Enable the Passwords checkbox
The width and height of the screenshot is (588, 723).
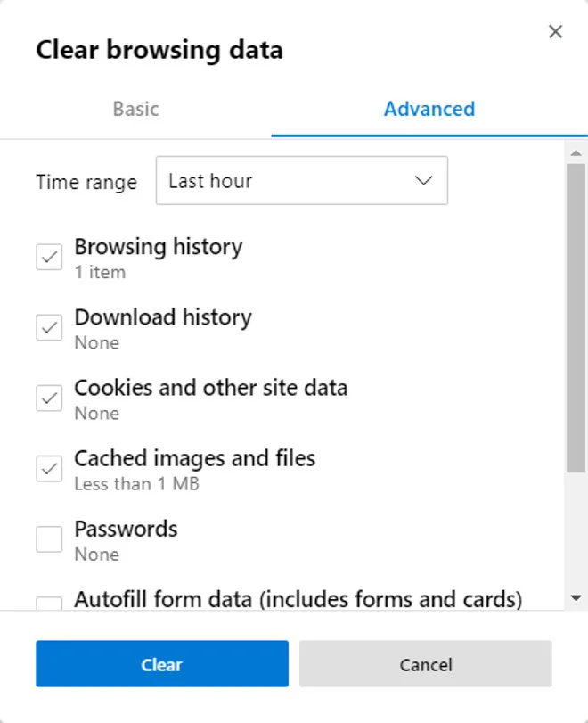pyautogui.click(x=49, y=539)
